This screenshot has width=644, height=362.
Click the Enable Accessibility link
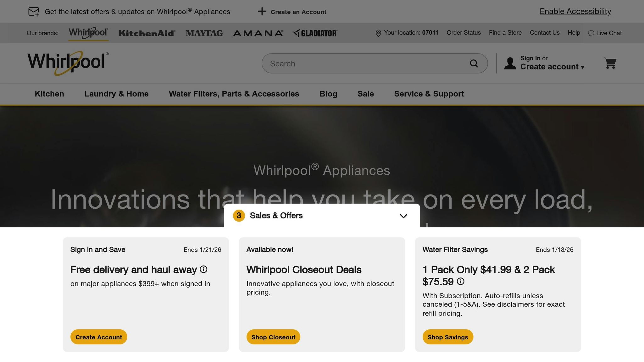[575, 11]
